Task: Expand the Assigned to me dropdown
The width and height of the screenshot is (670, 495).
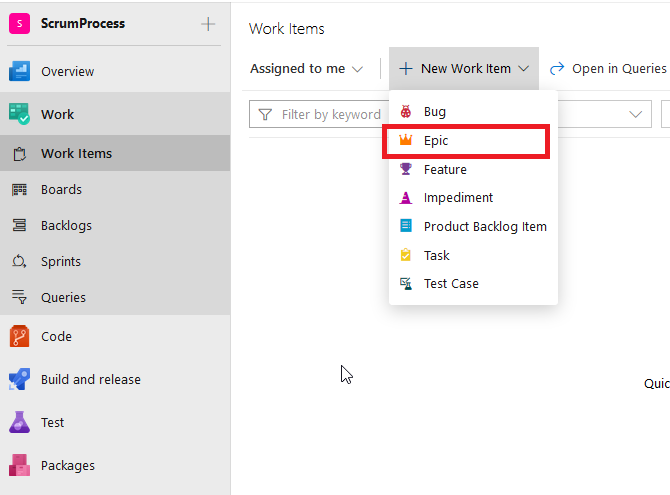Action: (307, 69)
